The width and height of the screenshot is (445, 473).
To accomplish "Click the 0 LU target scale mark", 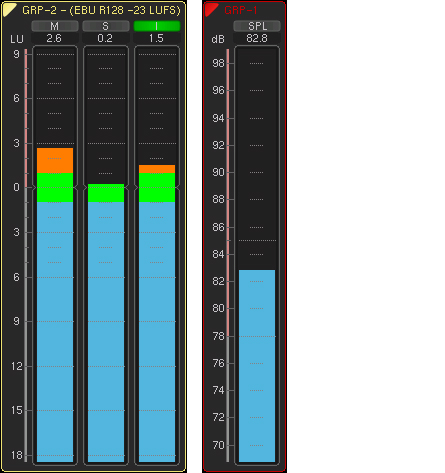I will (x=16, y=187).
